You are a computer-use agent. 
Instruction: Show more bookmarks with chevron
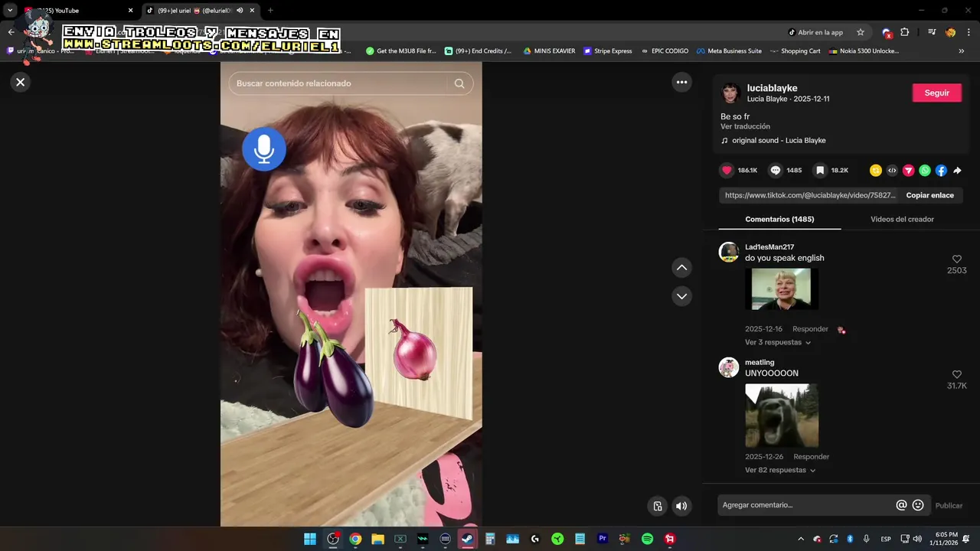(x=962, y=51)
